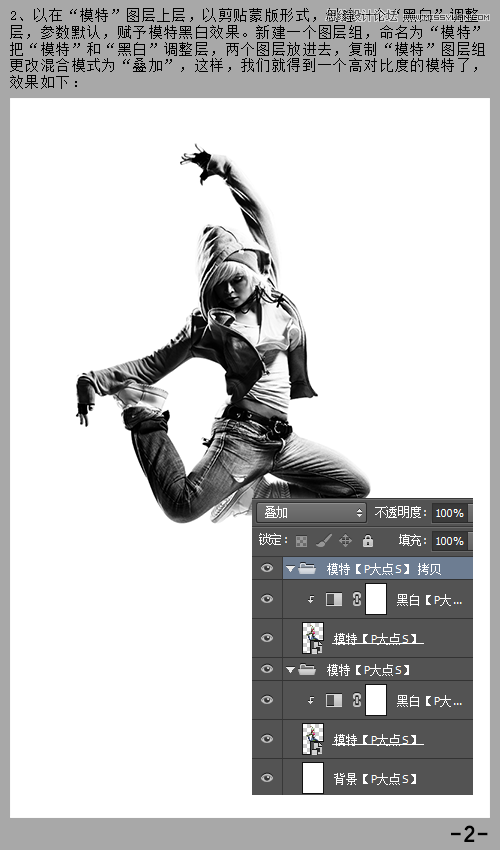Collapse the 模特【P大点S】拷贝 group

[x=290, y=569]
